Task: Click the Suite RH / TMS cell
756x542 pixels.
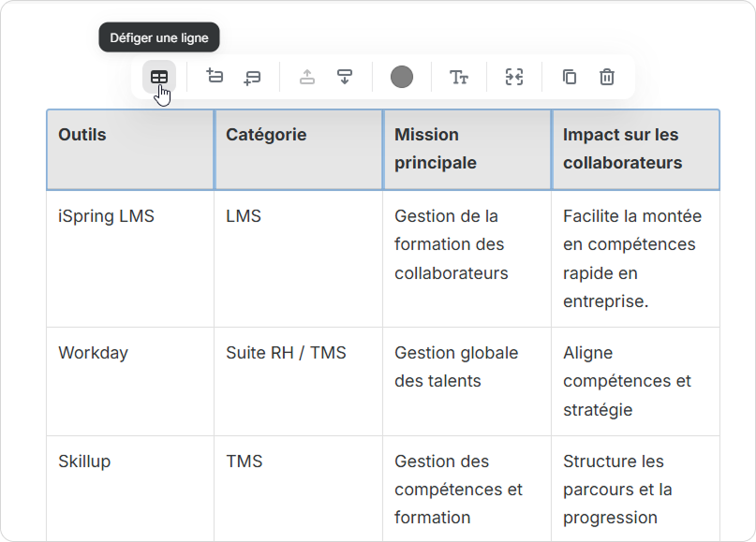Action: [298, 381]
